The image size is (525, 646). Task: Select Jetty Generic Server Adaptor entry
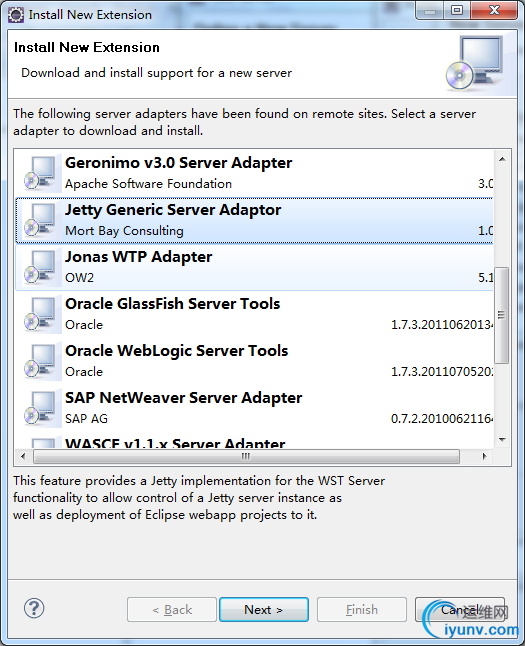click(254, 220)
